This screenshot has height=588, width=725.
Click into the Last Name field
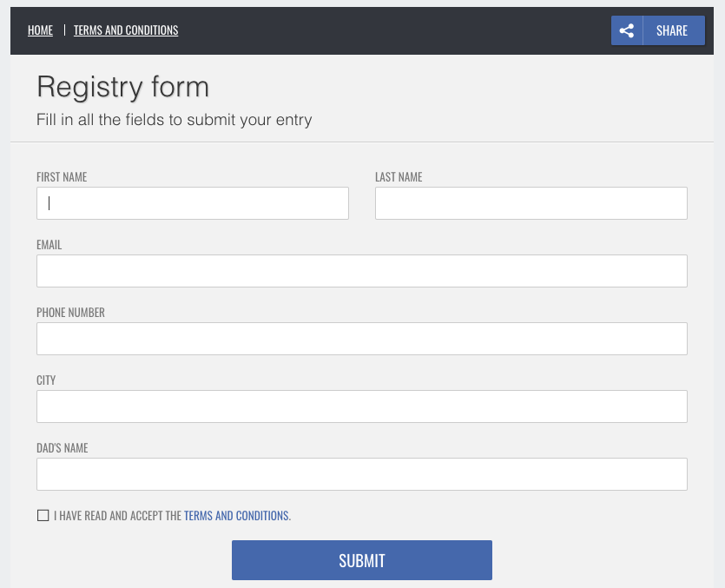pyautogui.click(x=531, y=203)
